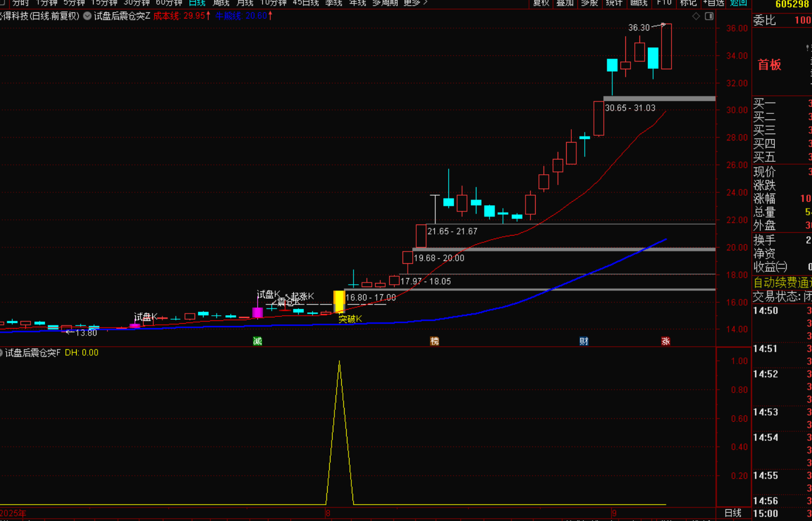Image resolution: width=812 pixels, height=521 pixels.
Task: Add stock with +自选 button
Action: 713,3
